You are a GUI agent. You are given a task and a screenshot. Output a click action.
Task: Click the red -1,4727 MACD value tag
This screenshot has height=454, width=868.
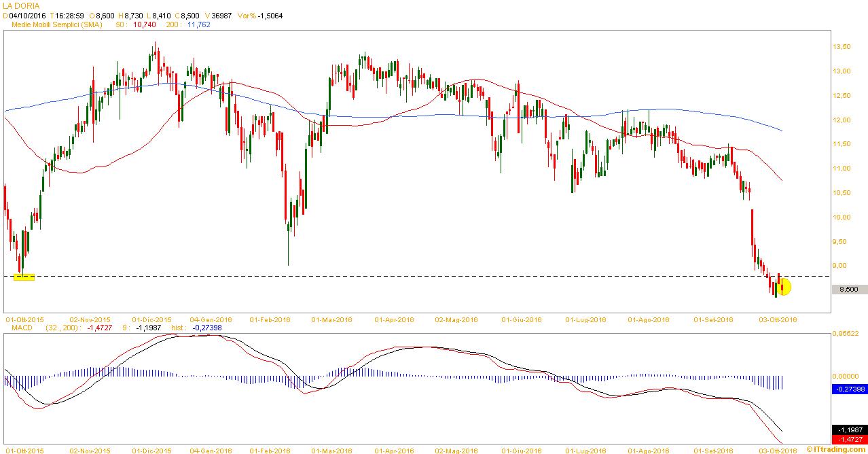(x=849, y=440)
